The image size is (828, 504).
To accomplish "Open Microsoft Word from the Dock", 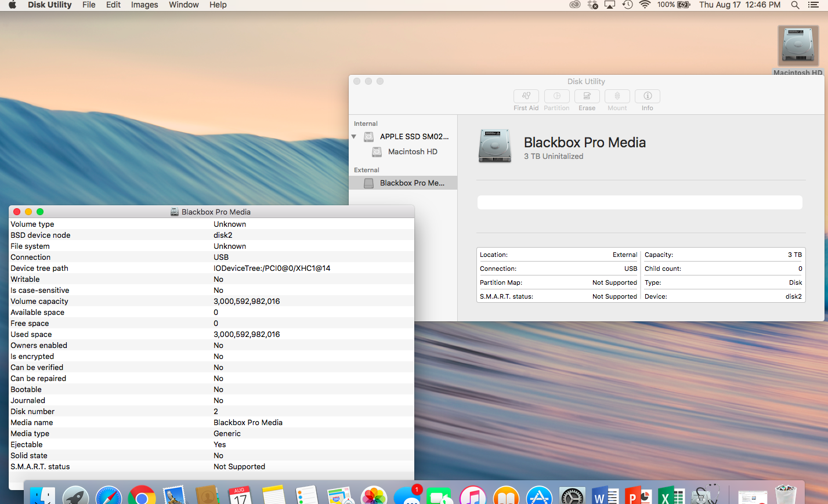I will click(605, 496).
